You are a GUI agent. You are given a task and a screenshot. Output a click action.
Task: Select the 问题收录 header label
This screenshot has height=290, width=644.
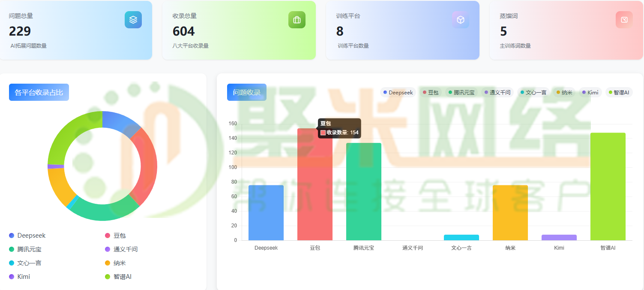click(247, 92)
